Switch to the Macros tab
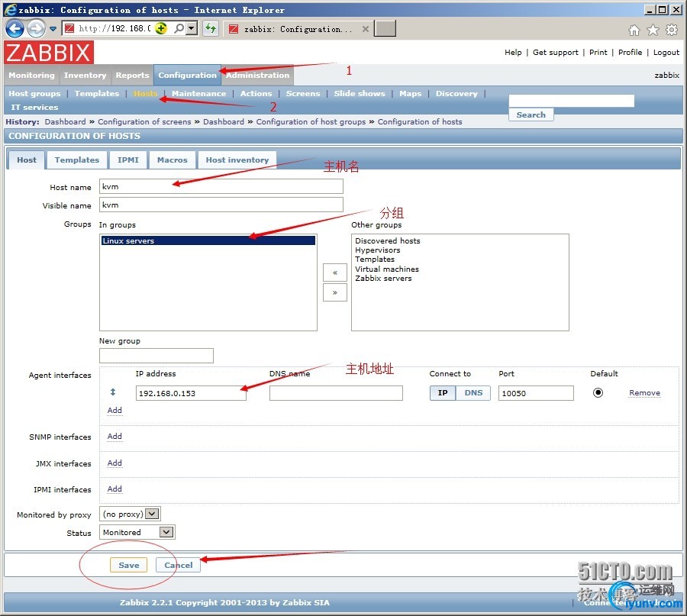 point(173,160)
